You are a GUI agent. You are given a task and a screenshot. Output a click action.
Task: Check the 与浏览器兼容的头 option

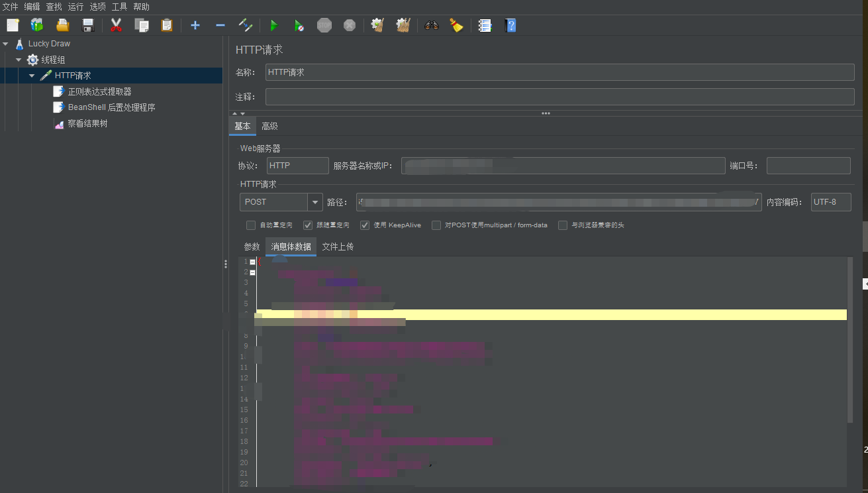pyautogui.click(x=563, y=225)
